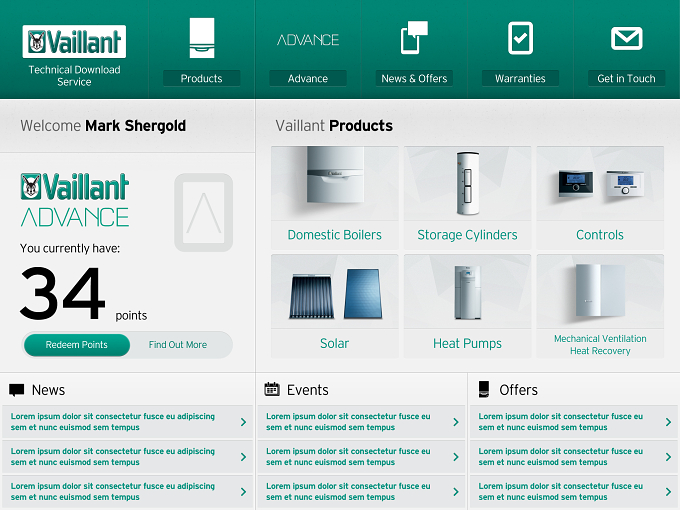Open the Warranties navigation tab
Image resolution: width=680 pixels, height=510 pixels.
520,78
